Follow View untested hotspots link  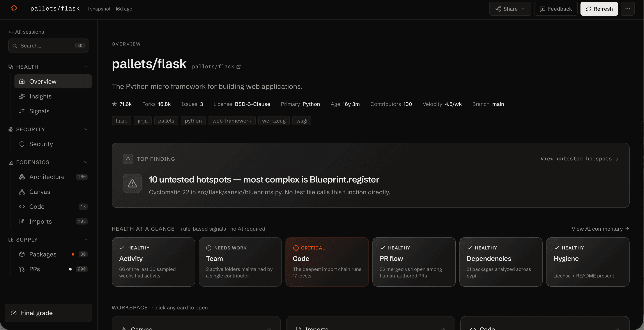[579, 159]
